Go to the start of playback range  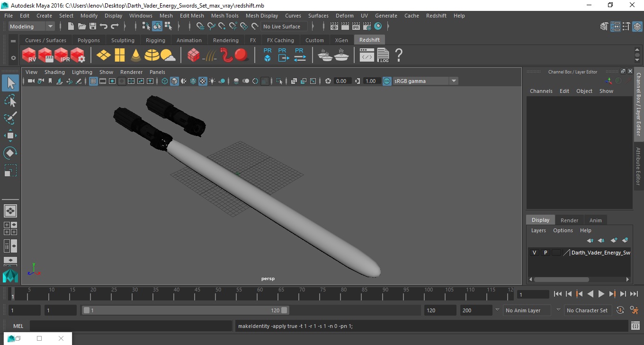[558, 294]
